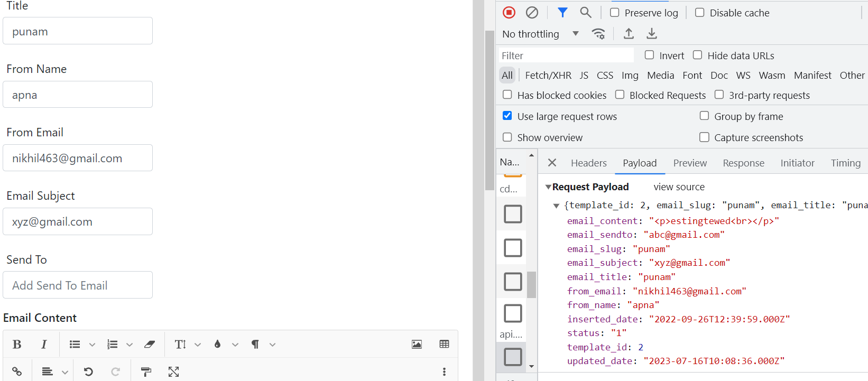Viewport: 868px width, 381px height.
Task: Insert unordered bullet list
Action: tap(75, 345)
